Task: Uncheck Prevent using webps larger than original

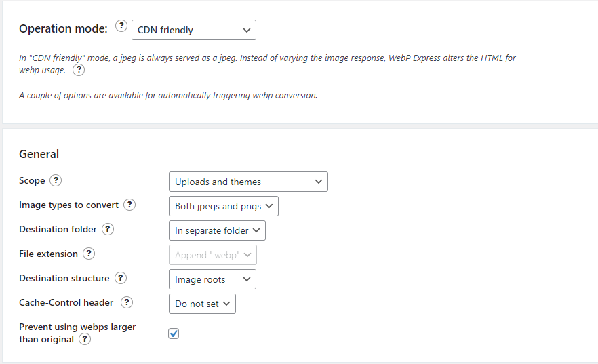Action: tap(174, 333)
